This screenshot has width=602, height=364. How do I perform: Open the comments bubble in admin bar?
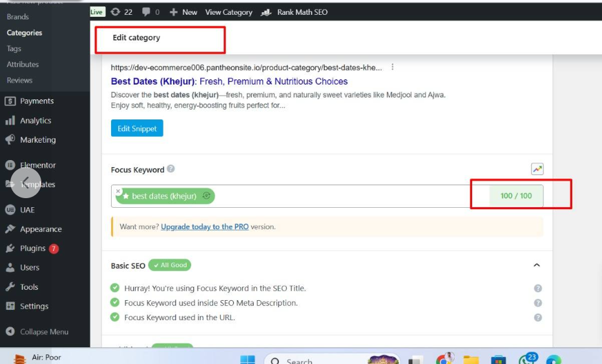[x=149, y=12]
